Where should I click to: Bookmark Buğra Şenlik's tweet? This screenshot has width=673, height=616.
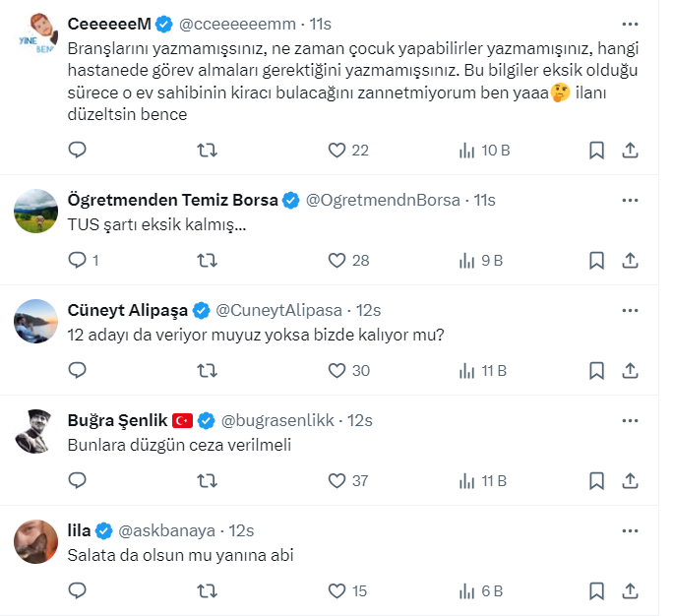click(596, 481)
